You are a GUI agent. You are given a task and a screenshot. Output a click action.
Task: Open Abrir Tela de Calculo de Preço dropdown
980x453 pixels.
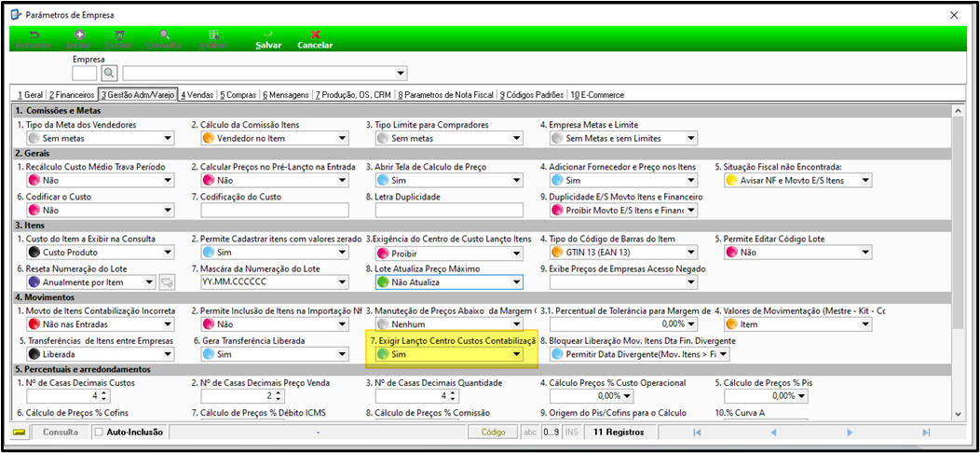pos(516,180)
